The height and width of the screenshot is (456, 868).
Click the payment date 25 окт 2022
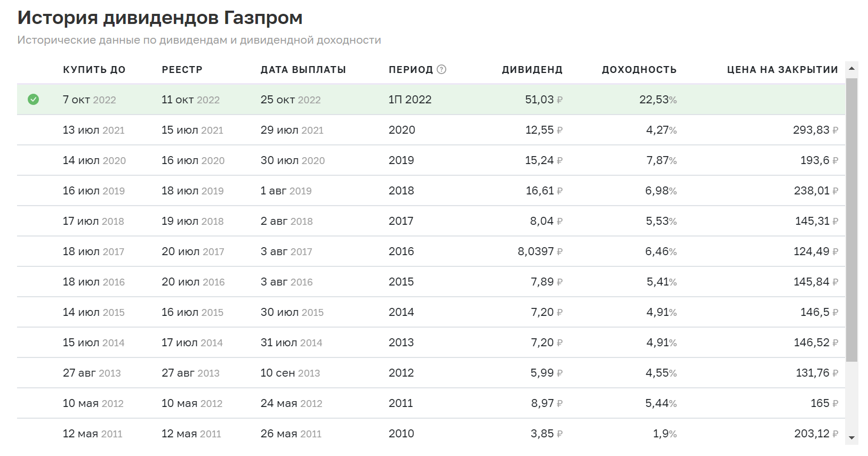(291, 100)
